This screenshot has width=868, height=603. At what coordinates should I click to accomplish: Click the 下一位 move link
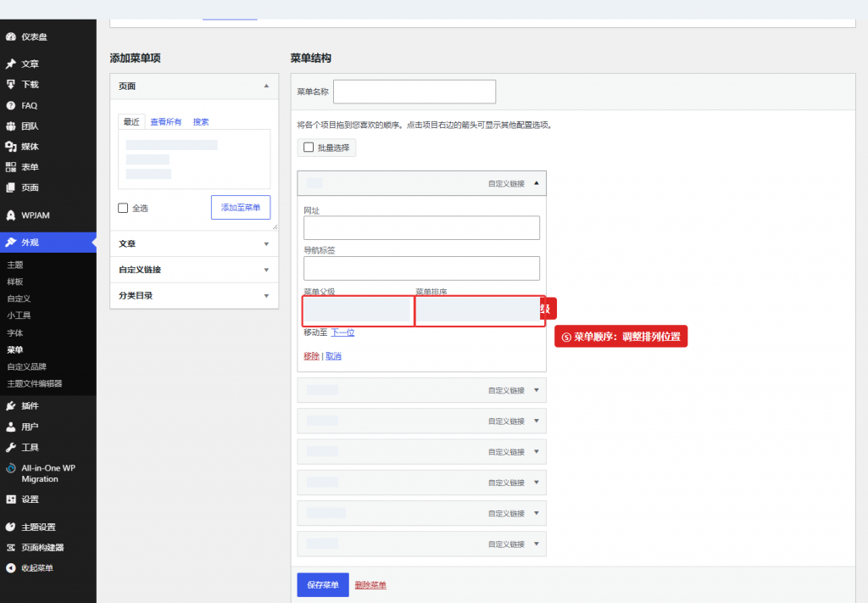click(x=342, y=332)
